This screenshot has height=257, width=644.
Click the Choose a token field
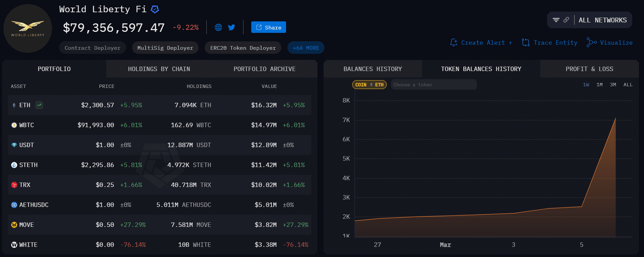tap(433, 85)
